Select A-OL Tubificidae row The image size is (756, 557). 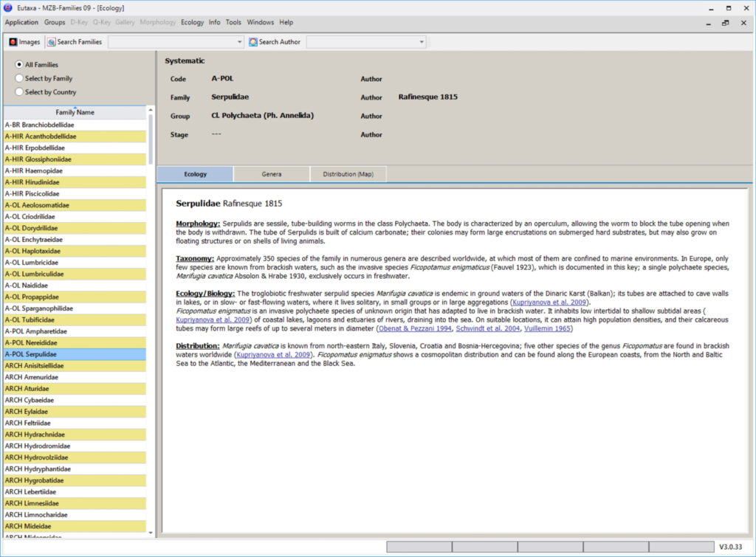click(x=75, y=320)
